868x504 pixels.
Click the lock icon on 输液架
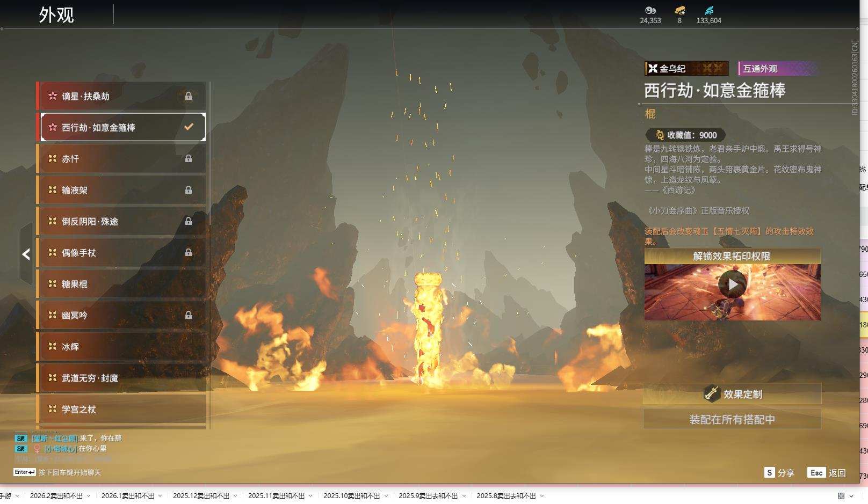pyautogui.click(x=189, y=189)
